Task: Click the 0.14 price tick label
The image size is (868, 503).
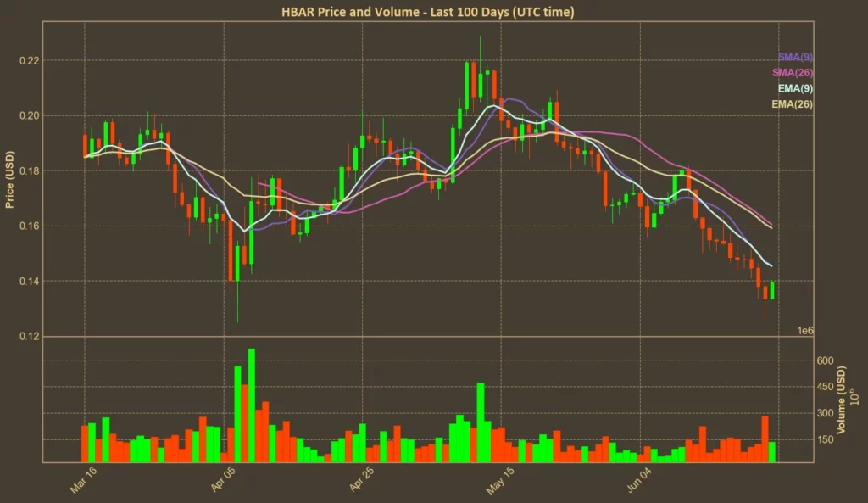Action: click(x=30, y=282)
